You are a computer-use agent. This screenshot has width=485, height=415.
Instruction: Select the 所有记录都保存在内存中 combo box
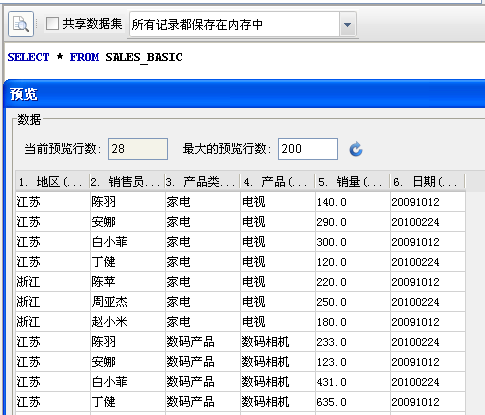coord(243,24)
